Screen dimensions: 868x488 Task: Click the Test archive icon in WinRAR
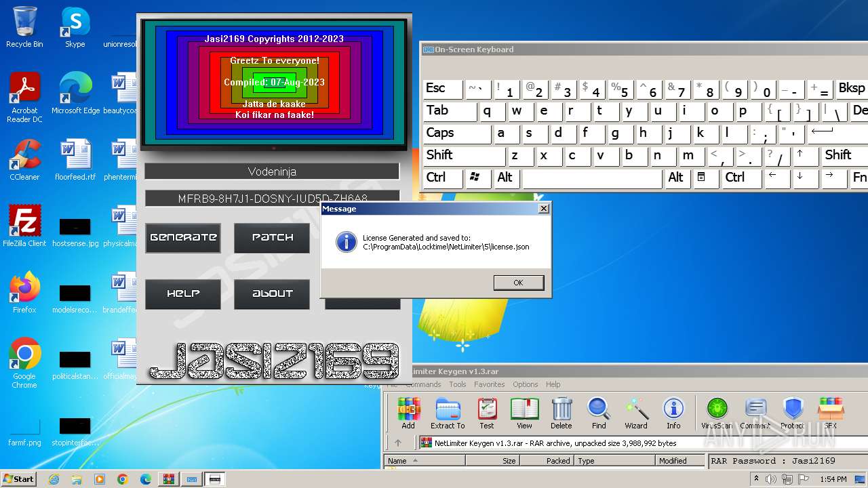click(x=487, y=413)
